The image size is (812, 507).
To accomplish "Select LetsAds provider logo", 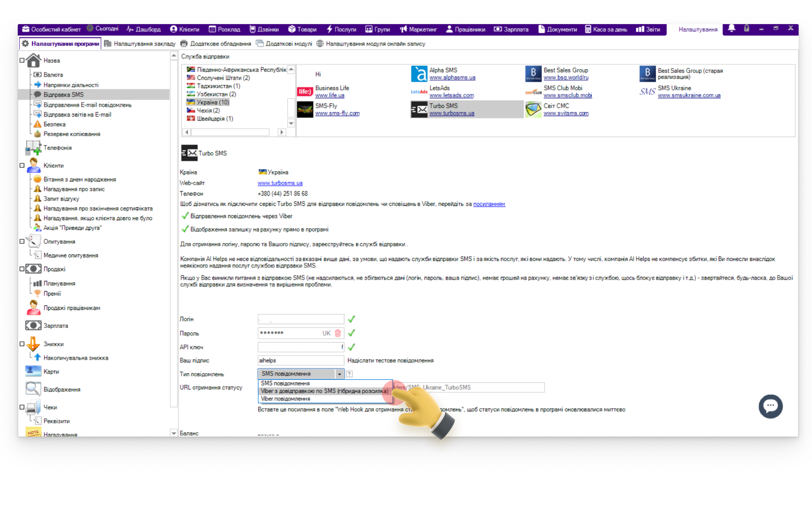I will tap(419, 92).
